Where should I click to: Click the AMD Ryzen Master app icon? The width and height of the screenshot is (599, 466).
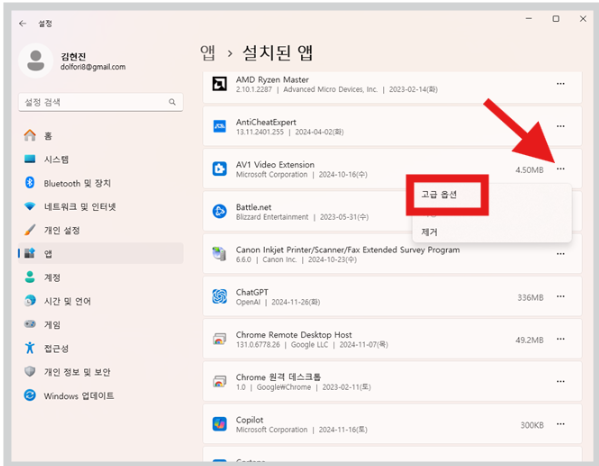coord(219,84)
